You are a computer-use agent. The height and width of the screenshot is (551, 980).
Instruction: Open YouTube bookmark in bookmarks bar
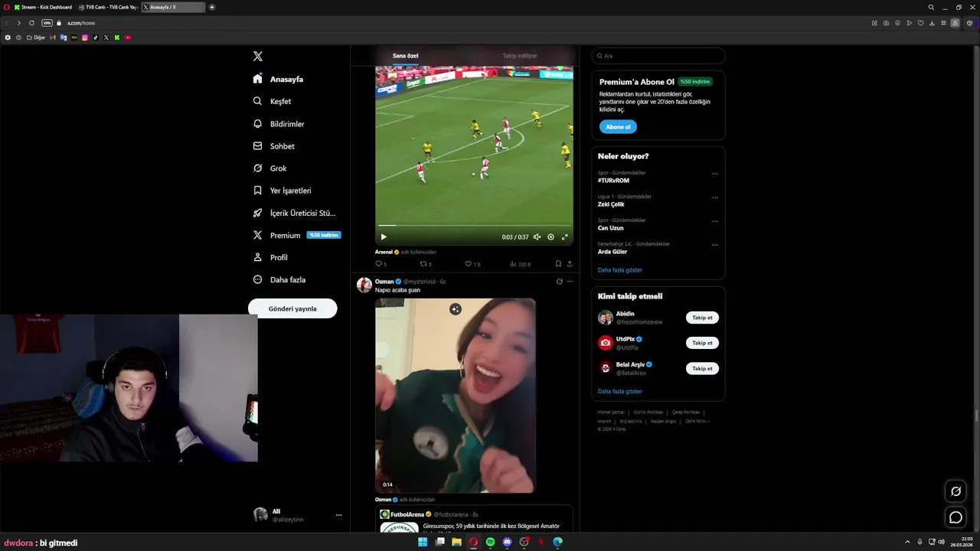point(128,37)
